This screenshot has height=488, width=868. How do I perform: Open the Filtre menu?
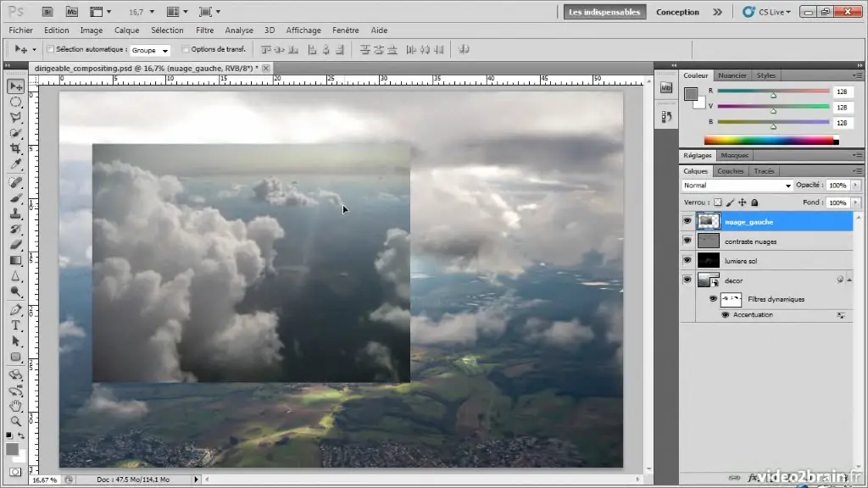pos(205,30)
